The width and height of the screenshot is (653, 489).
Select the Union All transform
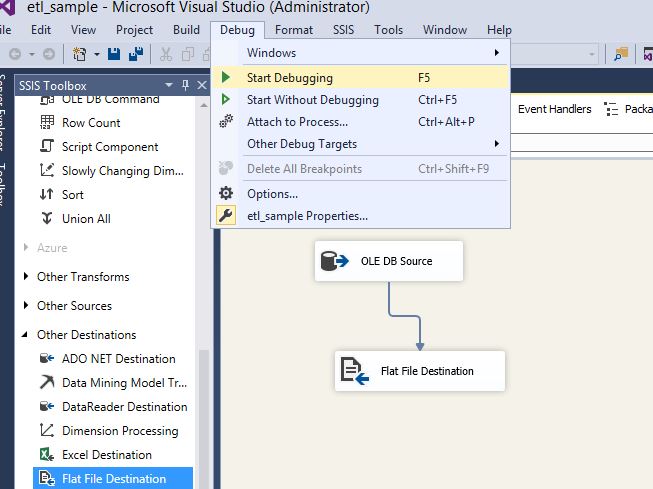pos(86,219)
